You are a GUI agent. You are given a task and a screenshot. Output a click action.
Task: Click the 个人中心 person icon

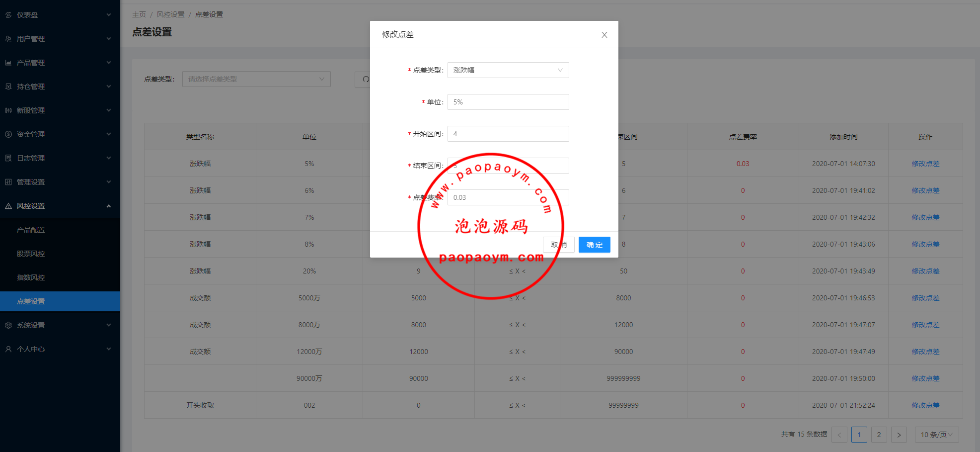coord(8,349)
